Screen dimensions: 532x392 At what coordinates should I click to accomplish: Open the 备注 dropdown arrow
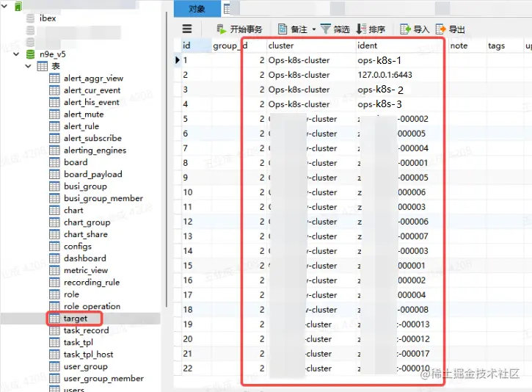click(314, 29)
